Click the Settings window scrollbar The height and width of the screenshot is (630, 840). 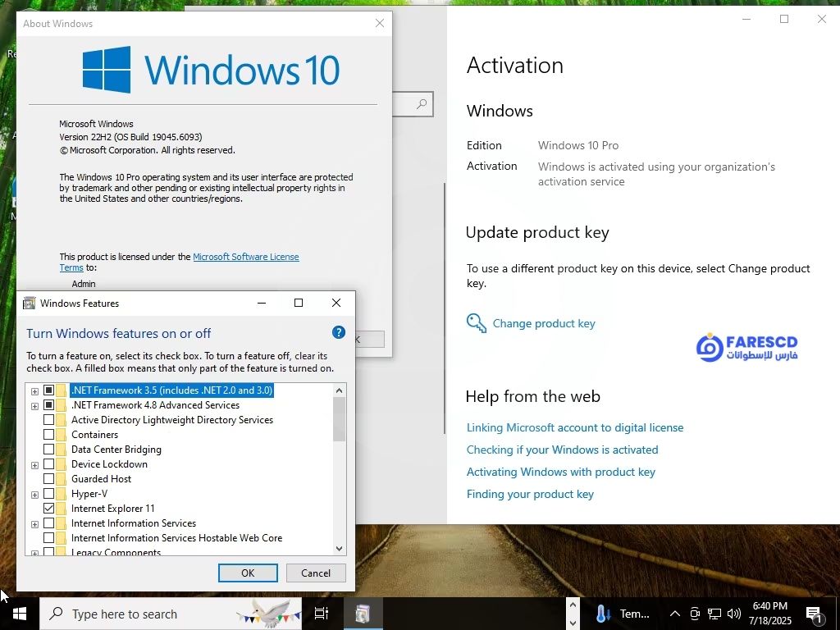(x=444, y=308)
